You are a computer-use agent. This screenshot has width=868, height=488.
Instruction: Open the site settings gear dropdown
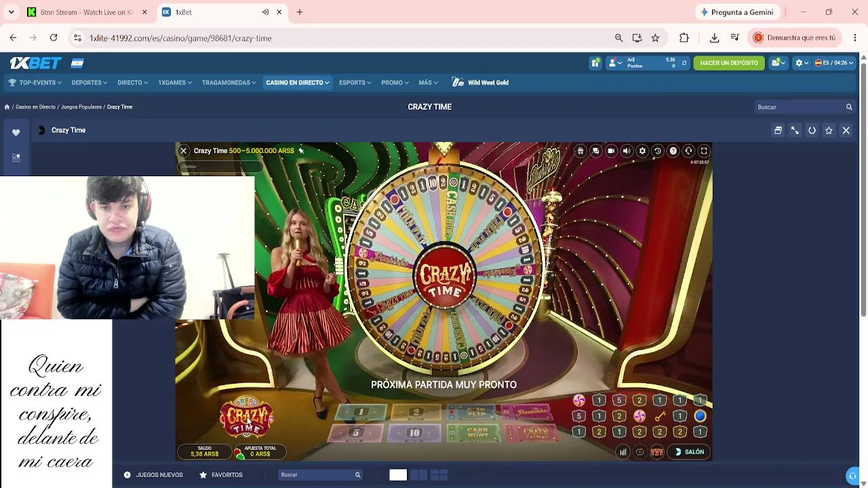click(801, 63)
